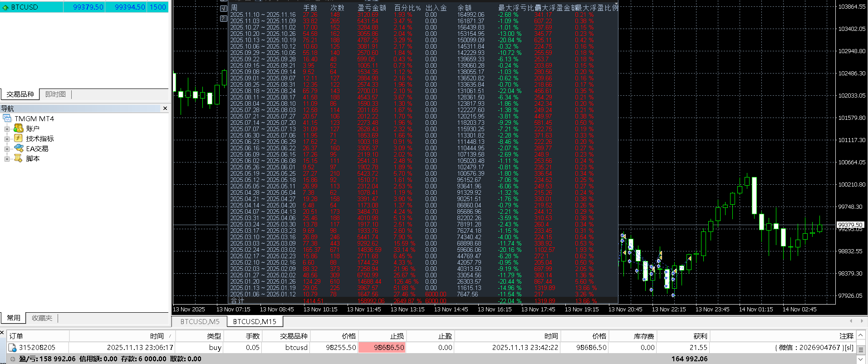Switch to the 交易品种 tab

point(20,94)
